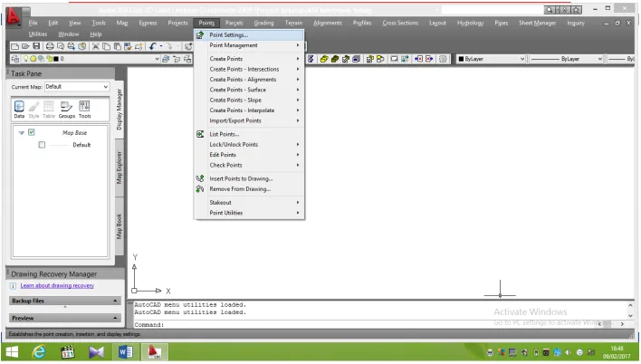The width and height of the screenshot is (641, 364).
Task: Open Internet Explorer from taskbar
Action: 39,351
